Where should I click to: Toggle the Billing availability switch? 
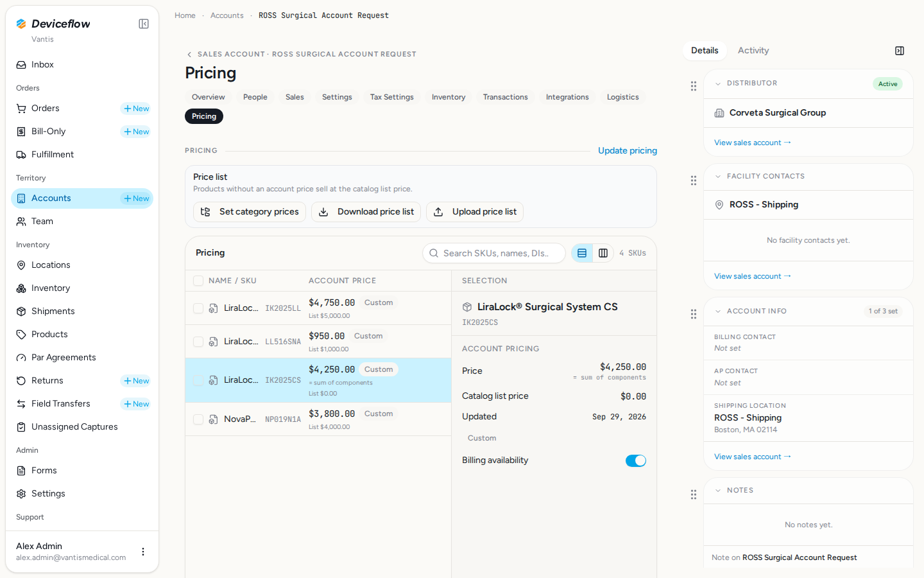tap(636, 460)
